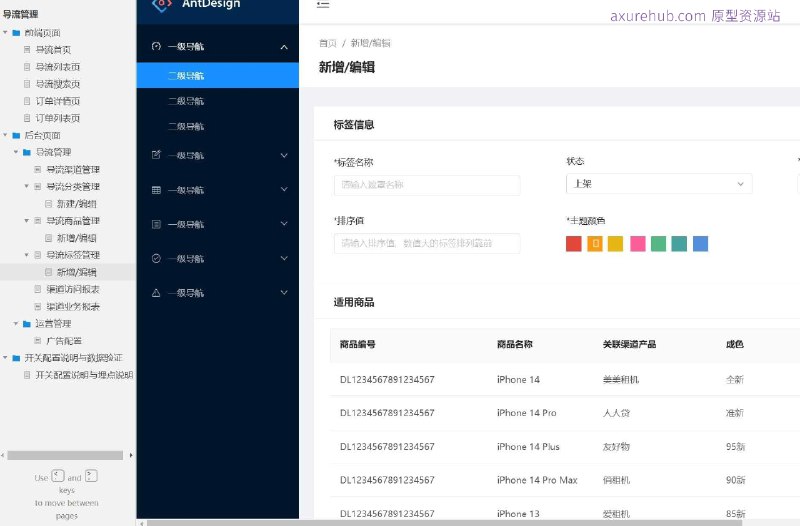Screen dimensions: 800x526
Task: Click the page icon next to 导流搜索页
Action: pos(27,84)
